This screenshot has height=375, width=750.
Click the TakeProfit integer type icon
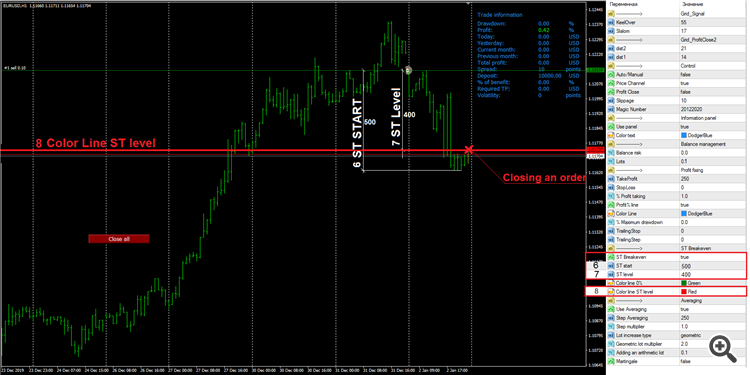(610, 179)
